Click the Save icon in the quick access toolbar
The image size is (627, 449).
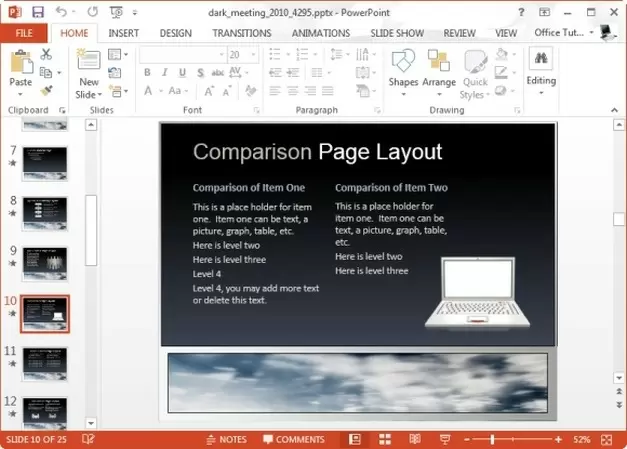[38, 11]
